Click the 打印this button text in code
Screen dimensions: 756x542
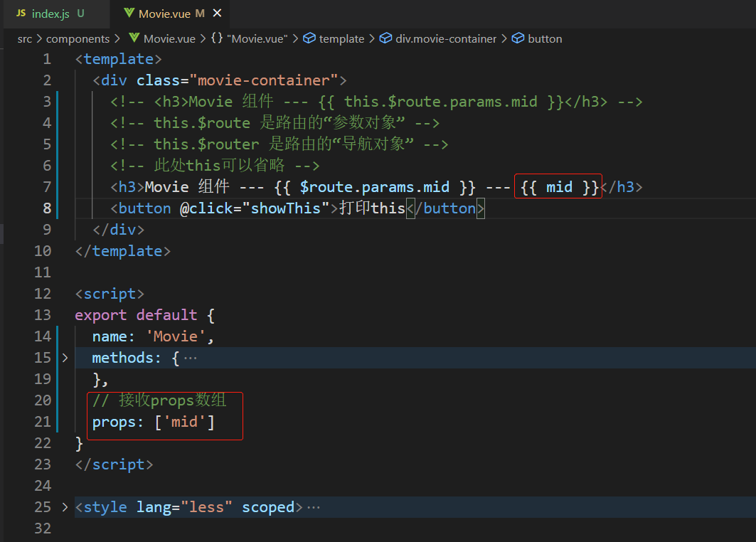(x=372, y=208)
